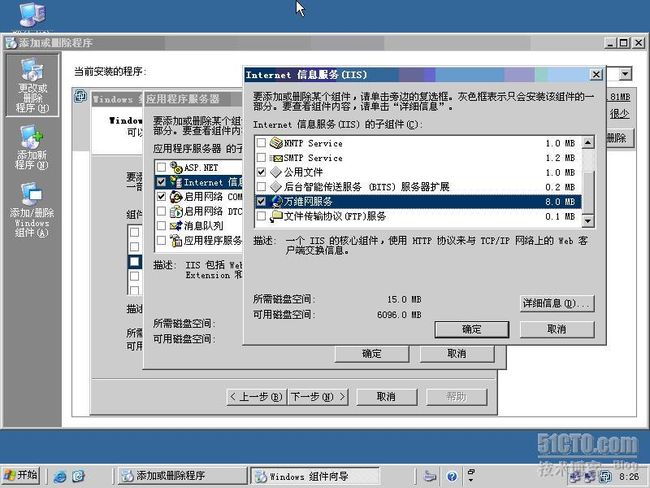
Task: Click the 消息队列 icon
Action: pos(176,226)
